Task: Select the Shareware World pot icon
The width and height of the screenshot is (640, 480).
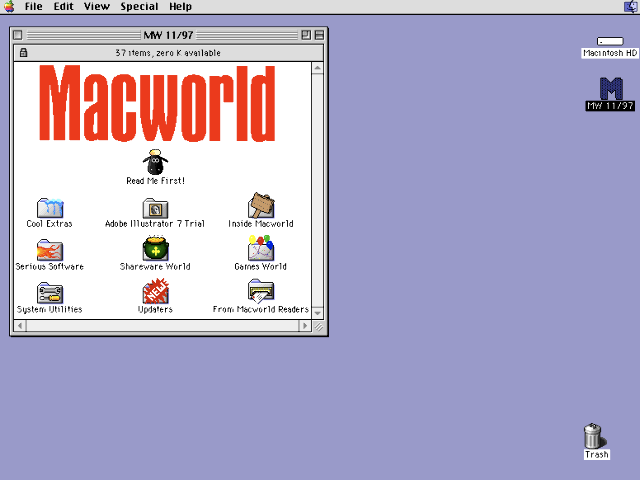Action: coord(155,248)
